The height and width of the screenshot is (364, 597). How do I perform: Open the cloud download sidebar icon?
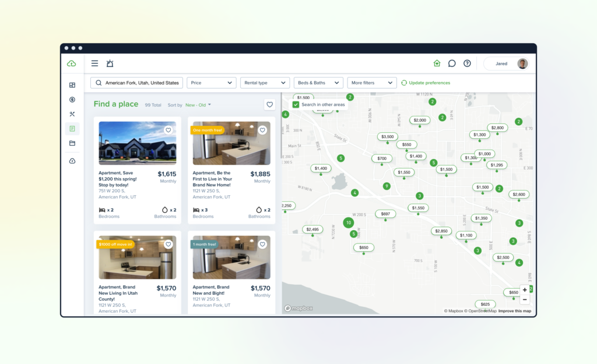coord(72,161)
